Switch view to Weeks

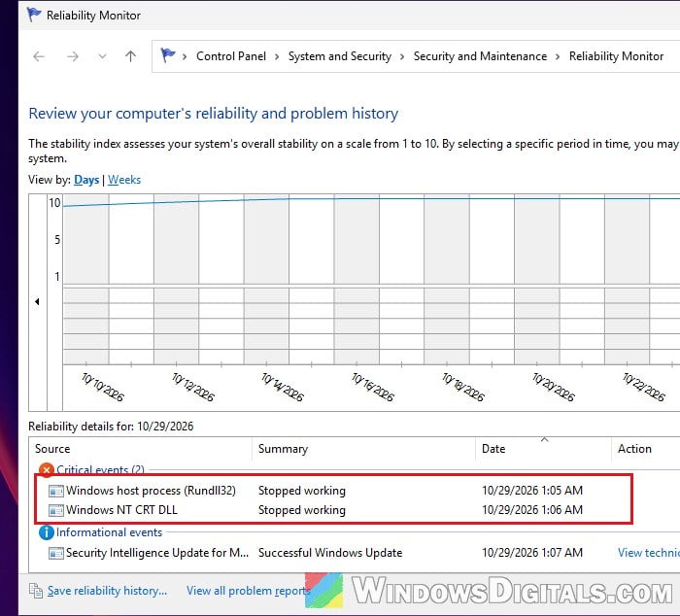pyautogui.click(x=124, y=180)
